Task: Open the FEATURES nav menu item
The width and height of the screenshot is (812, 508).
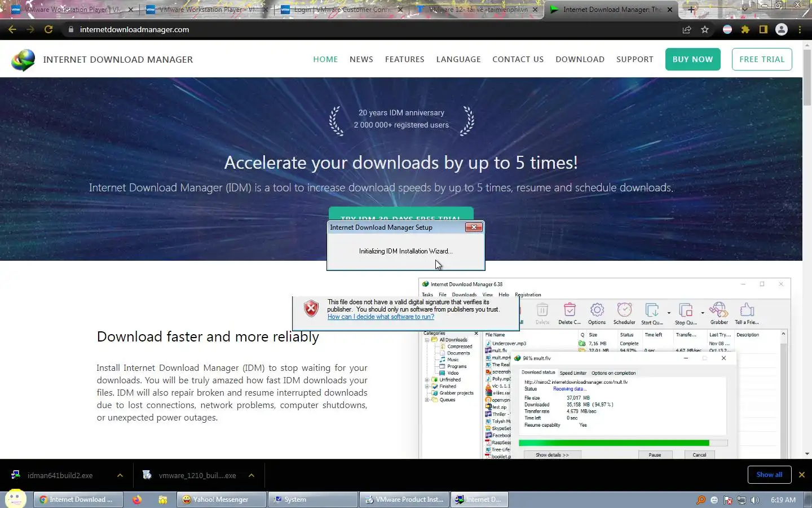Action: (x=405, y=59)
